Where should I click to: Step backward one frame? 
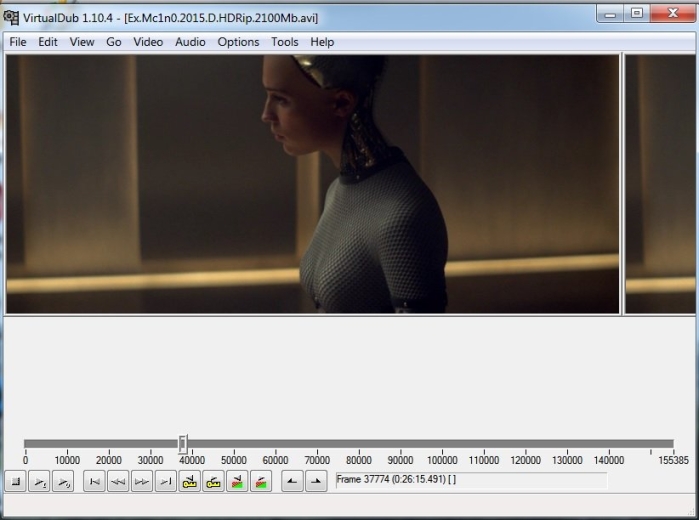click(118, 482)
